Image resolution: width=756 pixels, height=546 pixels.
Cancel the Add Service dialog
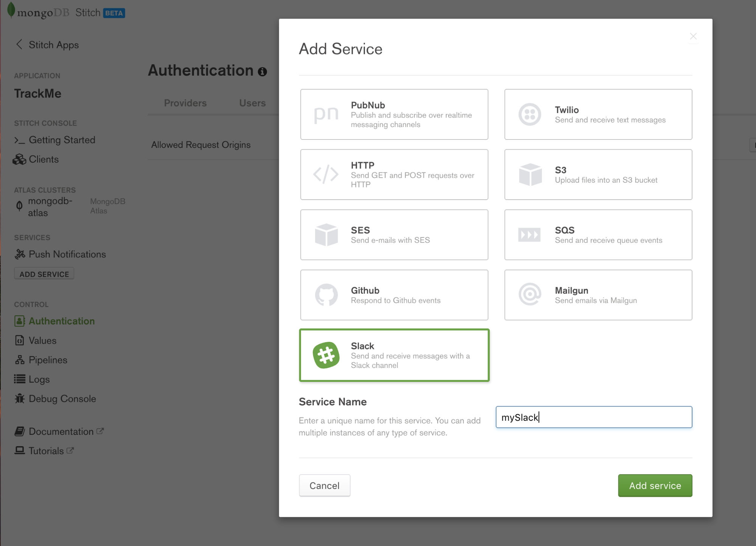(324, 485)
